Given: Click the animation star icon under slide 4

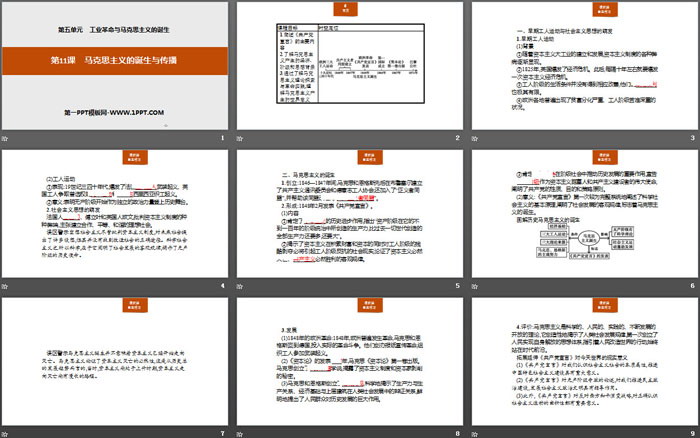Looking at the screenshot, I should (x=5, y=286).
